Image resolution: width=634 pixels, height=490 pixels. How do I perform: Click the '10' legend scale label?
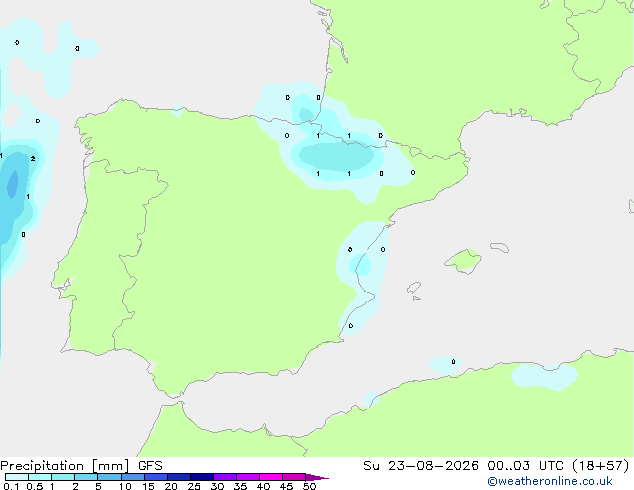(125, 486)
